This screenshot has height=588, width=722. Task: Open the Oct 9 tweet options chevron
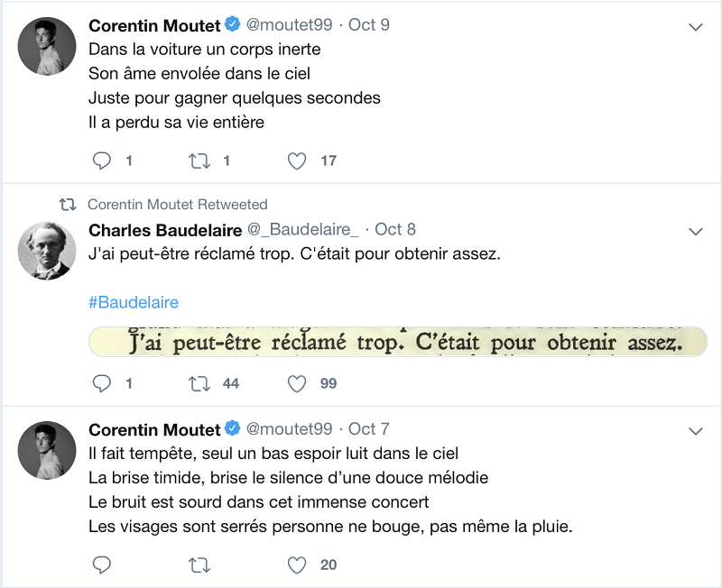(x=695, y=27)
